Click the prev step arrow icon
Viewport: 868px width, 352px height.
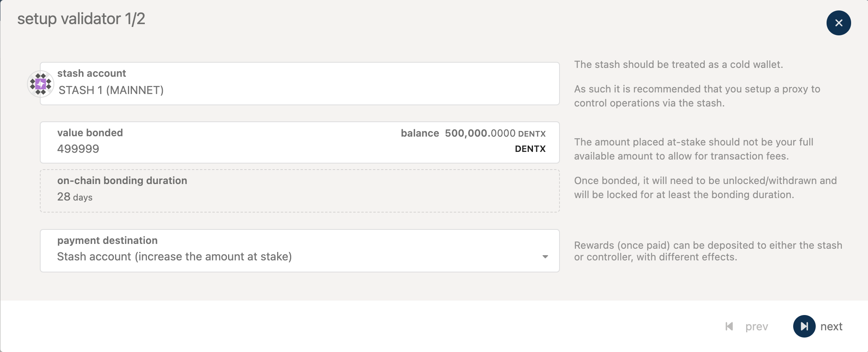click(729, 326)
